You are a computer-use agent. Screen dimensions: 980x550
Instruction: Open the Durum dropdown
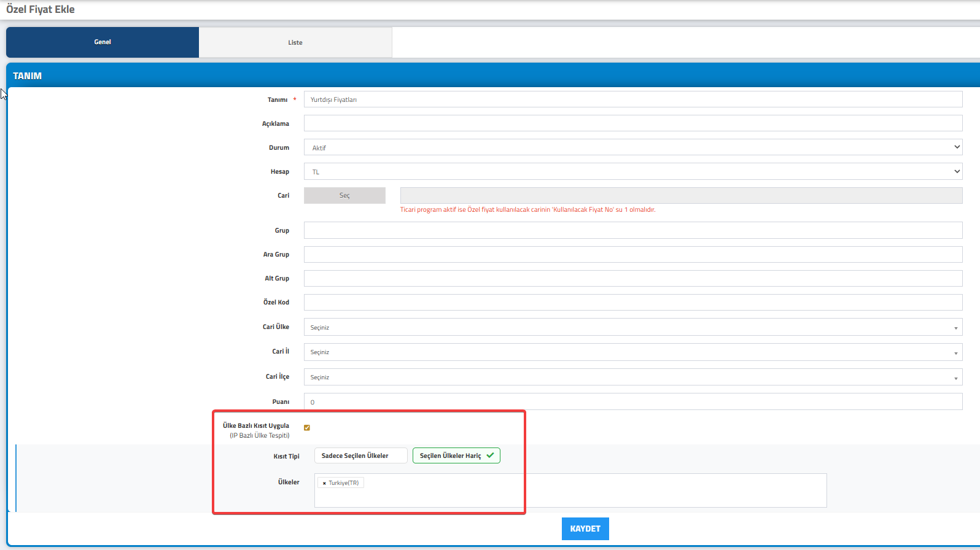click(x=632, y=147)
